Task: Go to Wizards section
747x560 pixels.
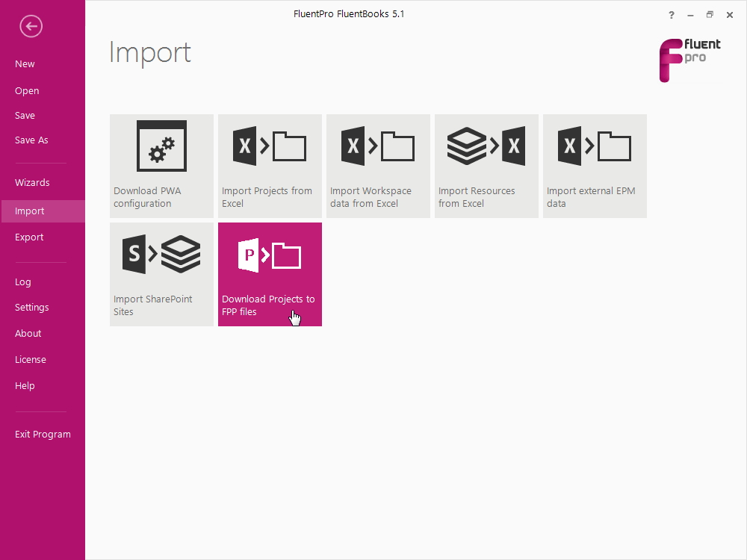Action: point(32,182)
